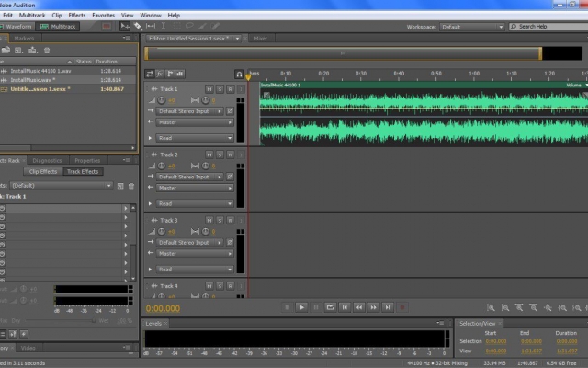
Task: Sort files by Status column header
Action: 84,62
